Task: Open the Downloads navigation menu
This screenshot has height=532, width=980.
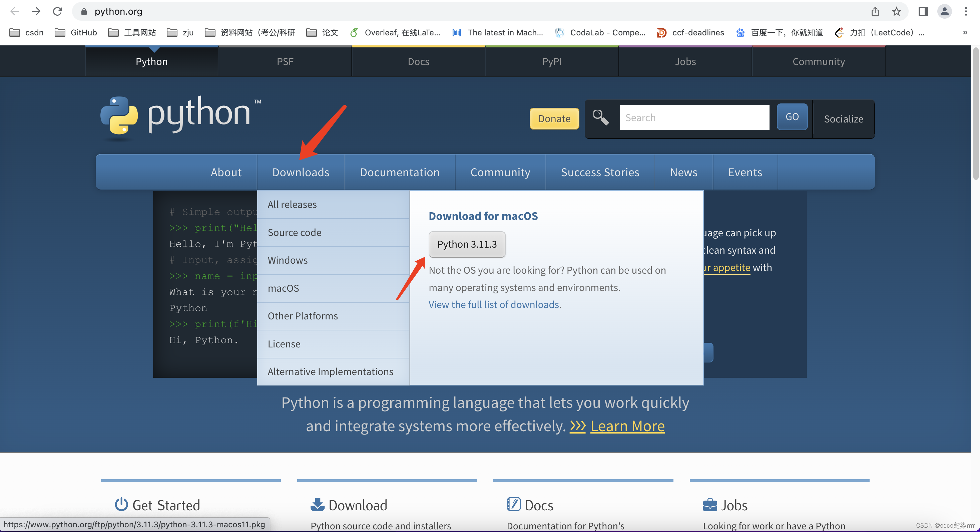Action: coord(301,173)
